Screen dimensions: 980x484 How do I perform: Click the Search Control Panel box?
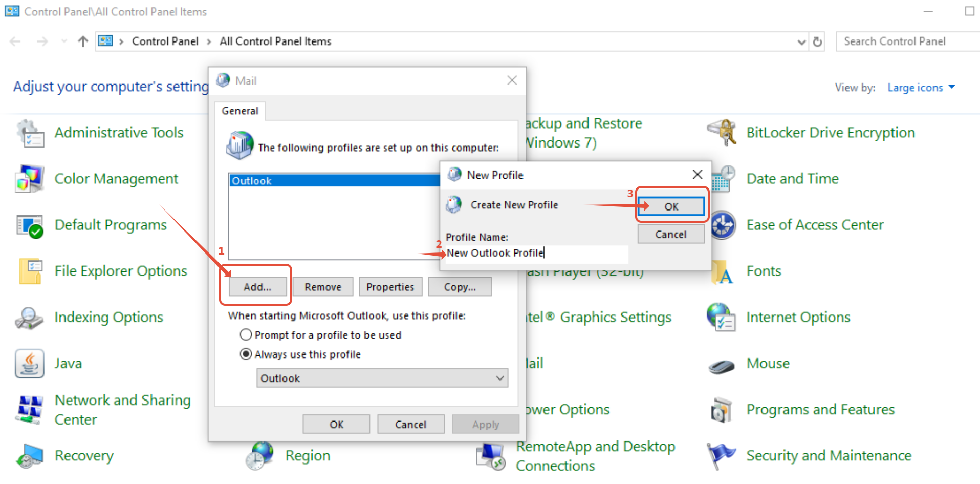coord(908,41)
